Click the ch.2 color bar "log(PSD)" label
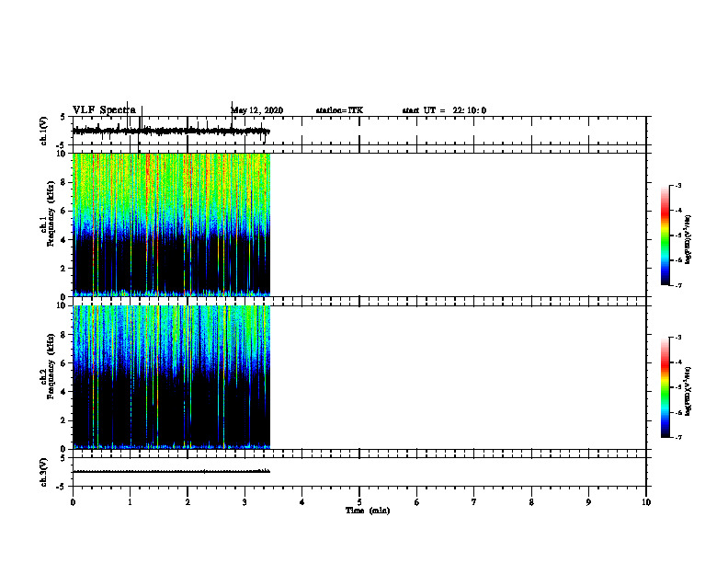The width and height of the screenshot is (728, 563). coord(688,391)
